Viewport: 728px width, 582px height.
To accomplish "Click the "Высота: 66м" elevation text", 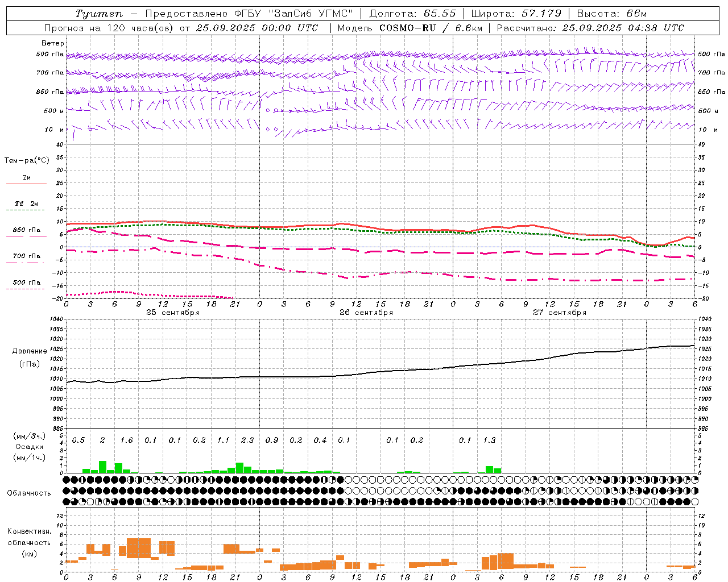I will coord(612,14).
